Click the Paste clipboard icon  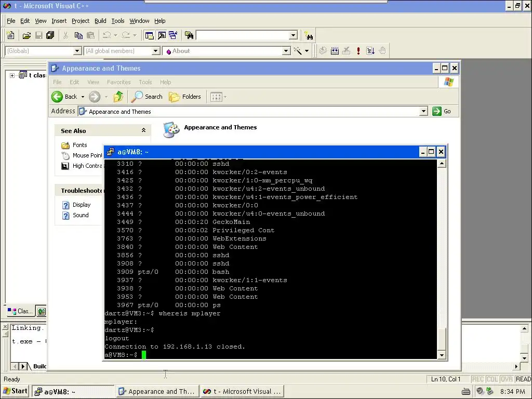click(90, 35)
